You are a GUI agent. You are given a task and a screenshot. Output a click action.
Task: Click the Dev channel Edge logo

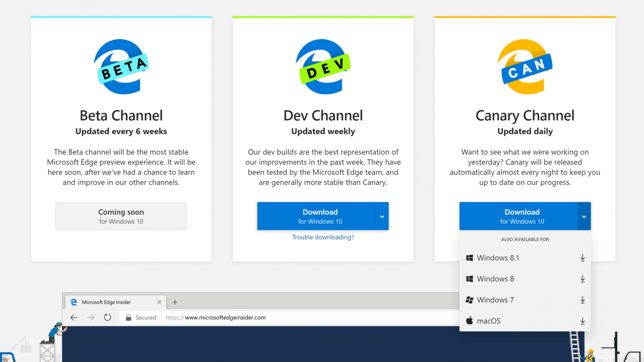click(323, 67)
